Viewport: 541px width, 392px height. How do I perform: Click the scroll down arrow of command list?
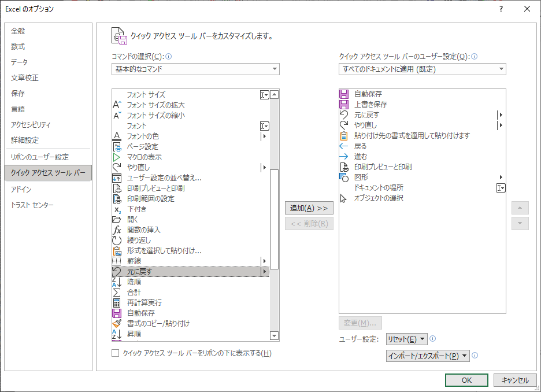click(x=275, y=336)
